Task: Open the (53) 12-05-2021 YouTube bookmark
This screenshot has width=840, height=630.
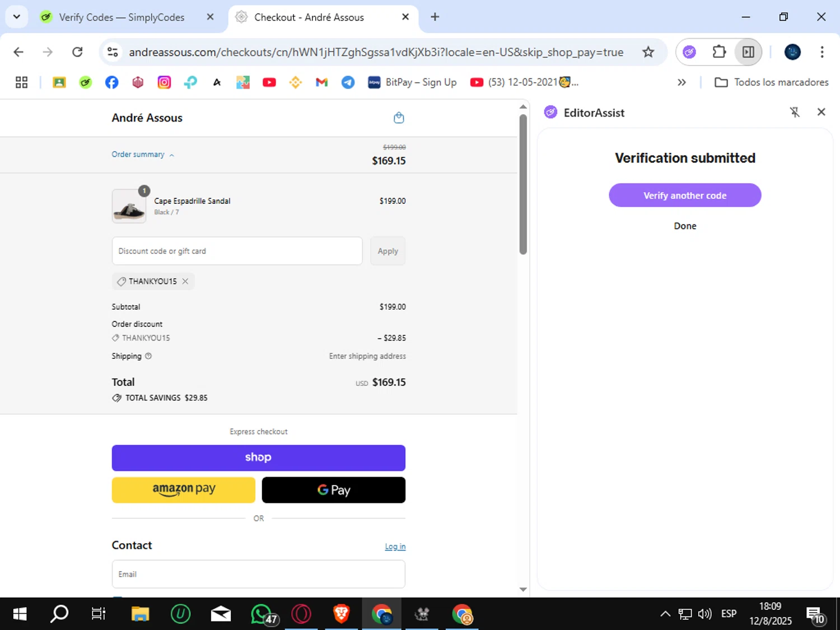Action: (524, 82)
